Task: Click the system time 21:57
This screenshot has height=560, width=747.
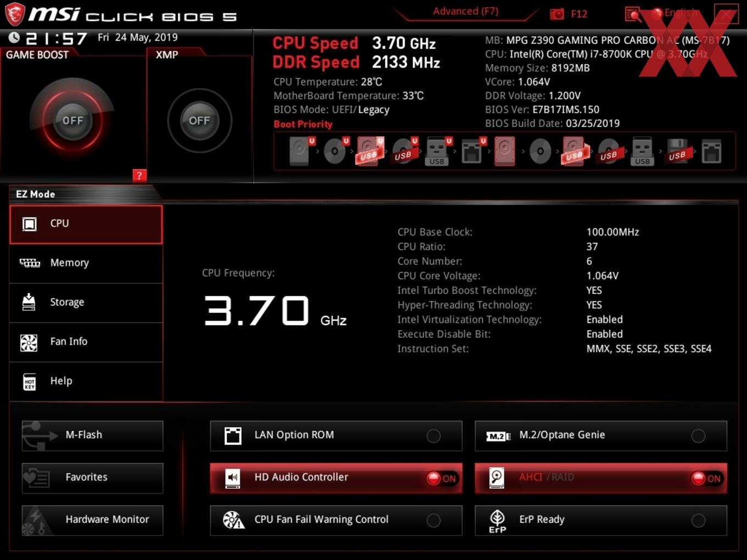Action: [x=57, y=38]
